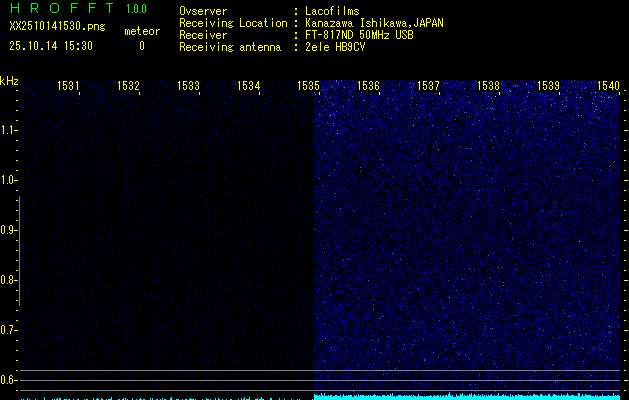Click the 0.7 frequency axis label
This screenshot has height=400, width=629.
click(9, 330)
